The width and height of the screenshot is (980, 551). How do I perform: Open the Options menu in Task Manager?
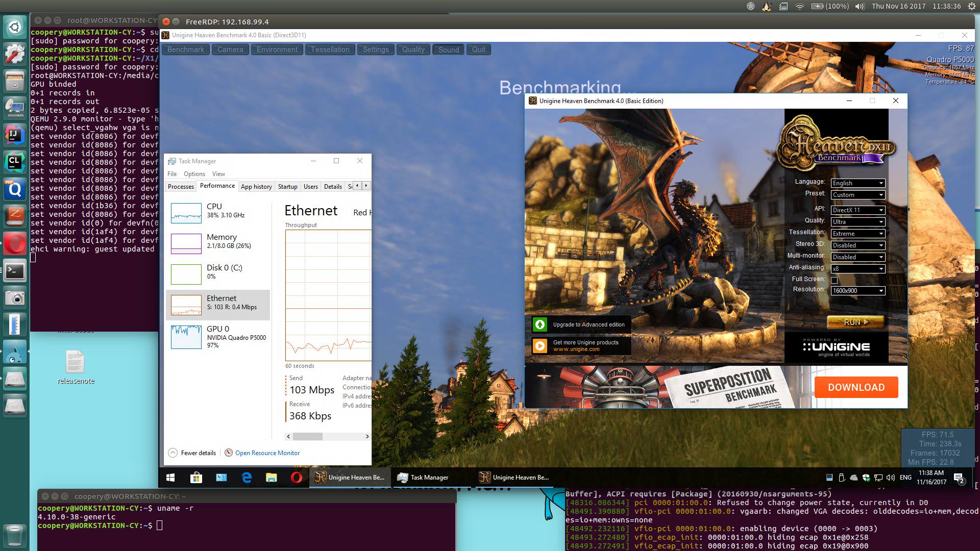pos(194,174)
